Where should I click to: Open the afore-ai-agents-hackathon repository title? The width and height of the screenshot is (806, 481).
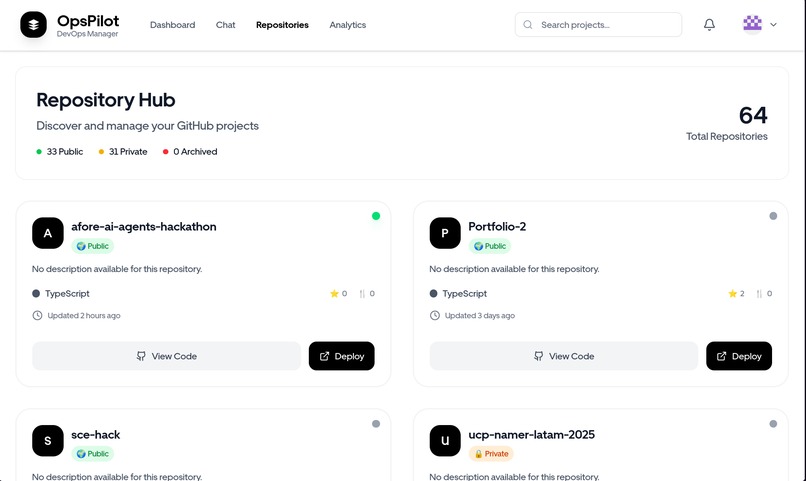click(x=144, y=227)
